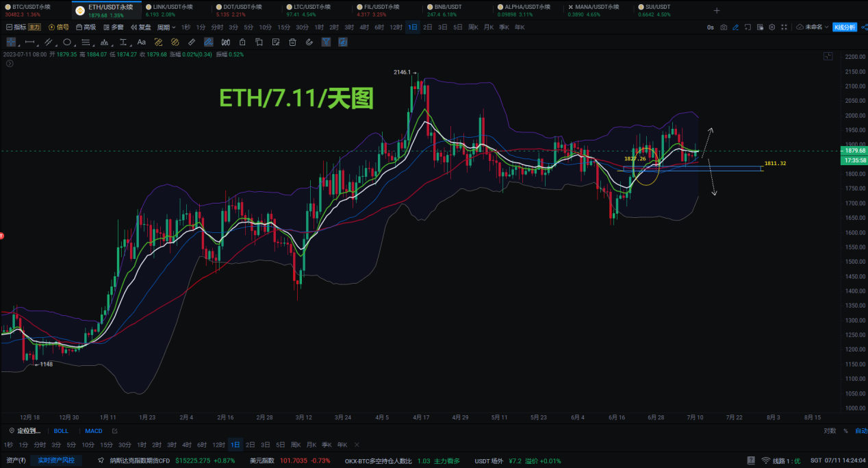The image size is (868, 468).
Task: Open the 定位到 locate date selector
Action: tap(25, 431)
